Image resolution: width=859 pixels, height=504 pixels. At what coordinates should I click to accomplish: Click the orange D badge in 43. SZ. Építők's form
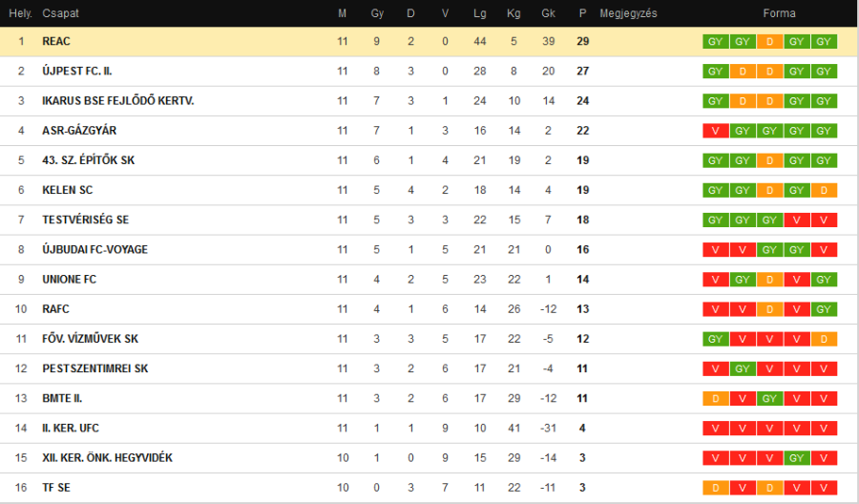coord(770,160)
